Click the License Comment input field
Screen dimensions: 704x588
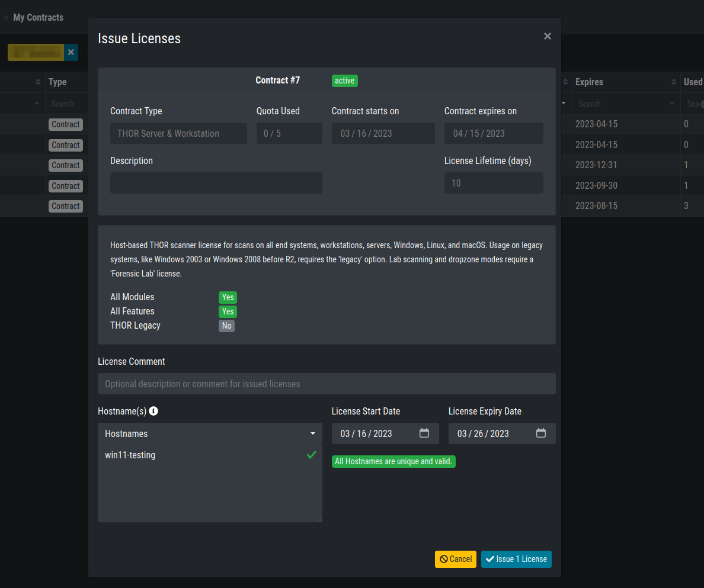click(327, 384)
